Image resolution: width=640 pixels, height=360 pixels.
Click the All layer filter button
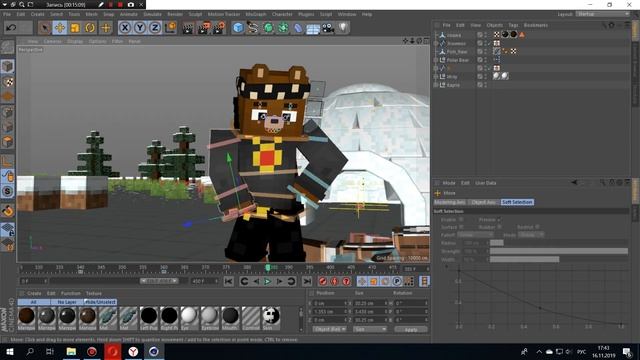(34, 302)
